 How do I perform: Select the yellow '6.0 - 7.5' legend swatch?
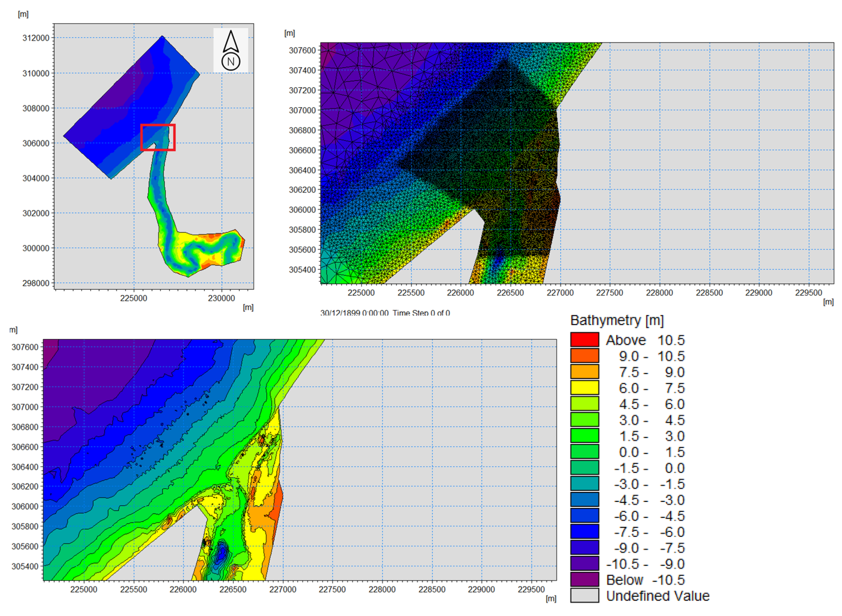point(585,388)
